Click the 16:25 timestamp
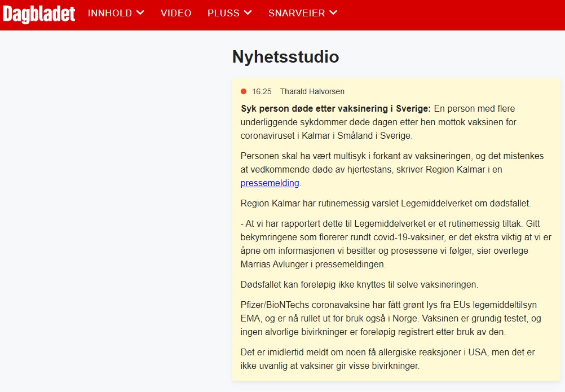The height and width of the screenshot is (392, 565). click(x=262, y=91)
